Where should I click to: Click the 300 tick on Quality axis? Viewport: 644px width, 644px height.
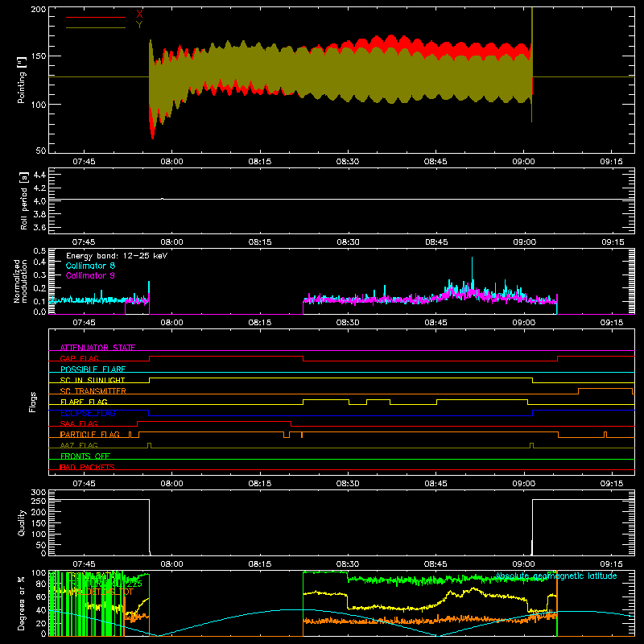point(39,493)
